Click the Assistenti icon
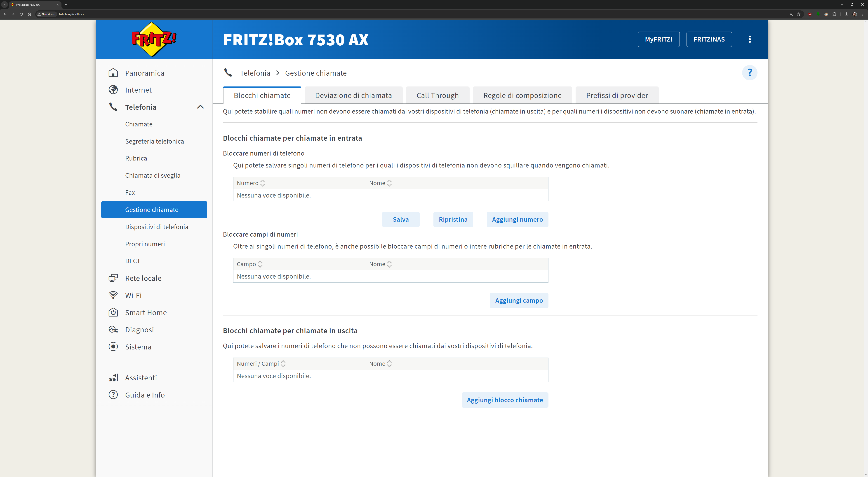 coord(113,378)
